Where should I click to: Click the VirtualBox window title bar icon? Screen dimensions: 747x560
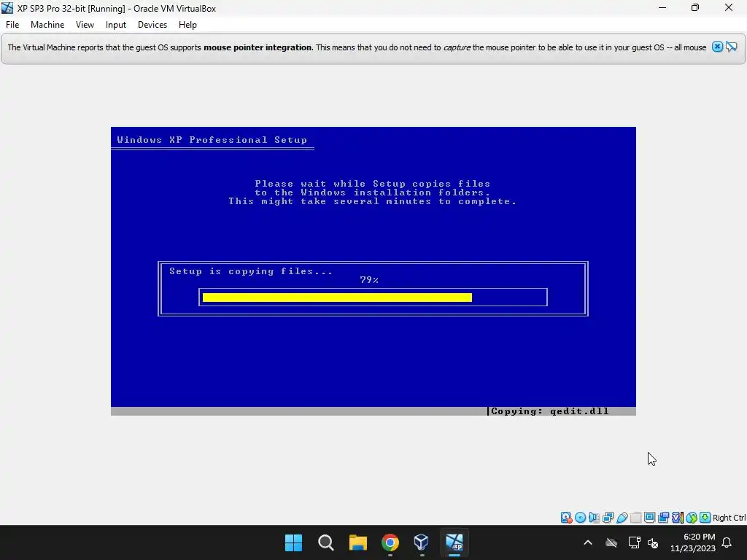pos(7,8)
